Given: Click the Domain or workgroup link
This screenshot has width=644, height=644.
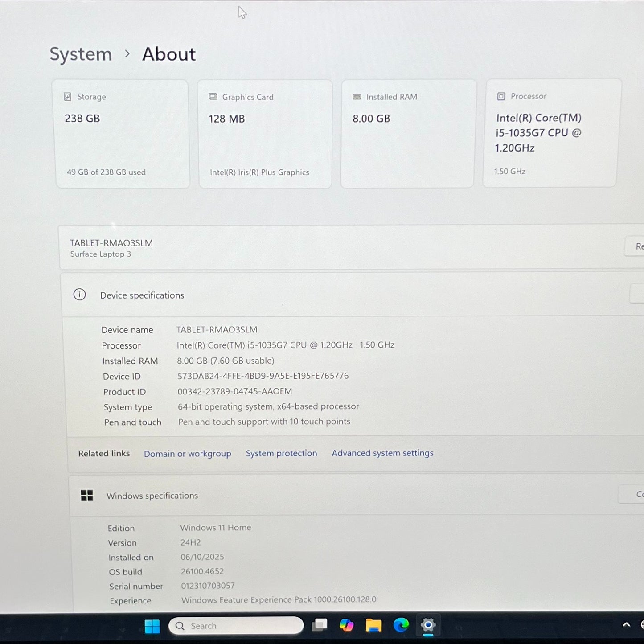Looking at the screenshot, I should pyautogui.click(x=187, y=453).
